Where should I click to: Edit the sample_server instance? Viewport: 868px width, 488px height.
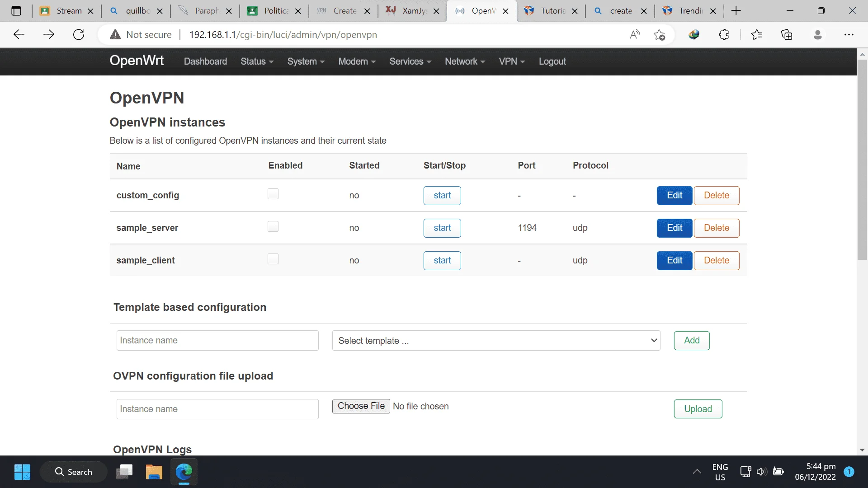(675, 228)
